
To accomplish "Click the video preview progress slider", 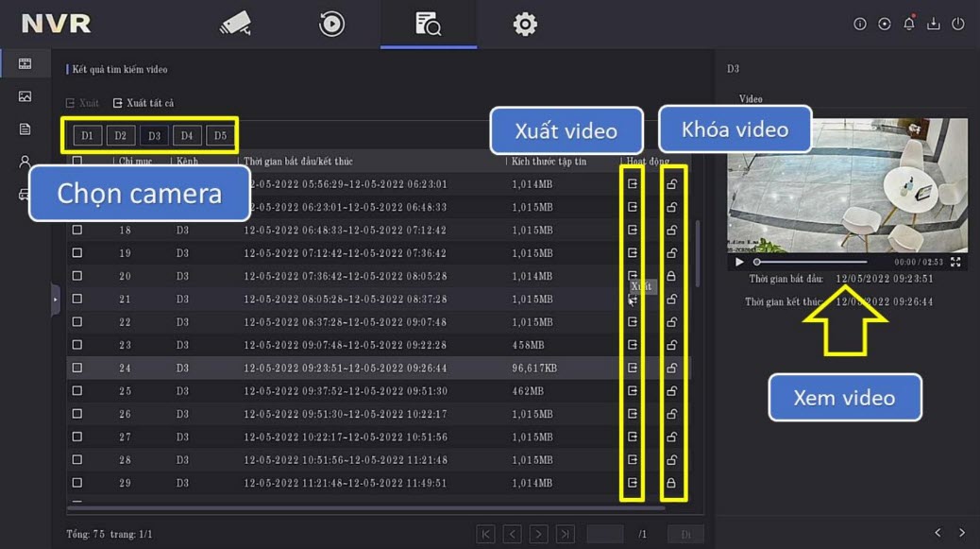I will pyautogui.click(x=812, y=262).
